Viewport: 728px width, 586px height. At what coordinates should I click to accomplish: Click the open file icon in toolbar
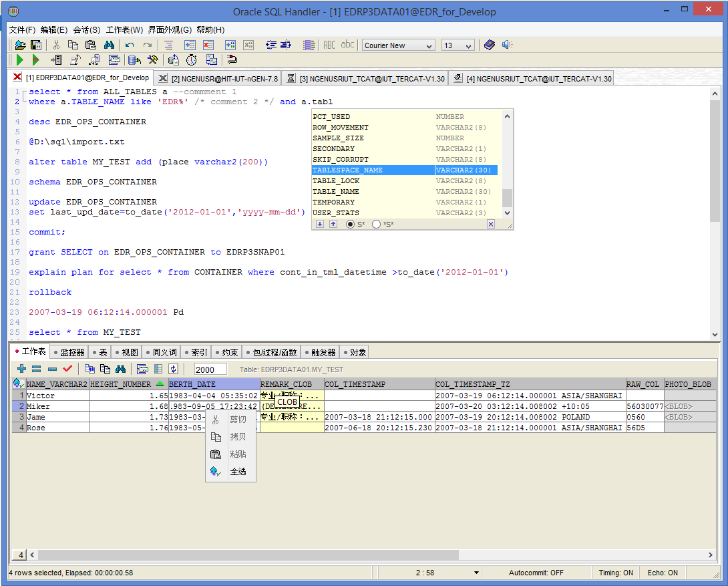20,45
